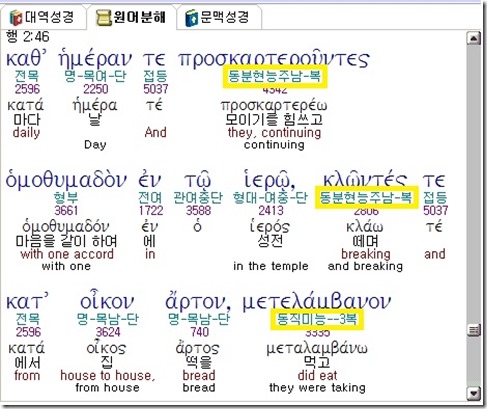
Task: Click Strong's number 3624
Action: [x=108, y=332]
